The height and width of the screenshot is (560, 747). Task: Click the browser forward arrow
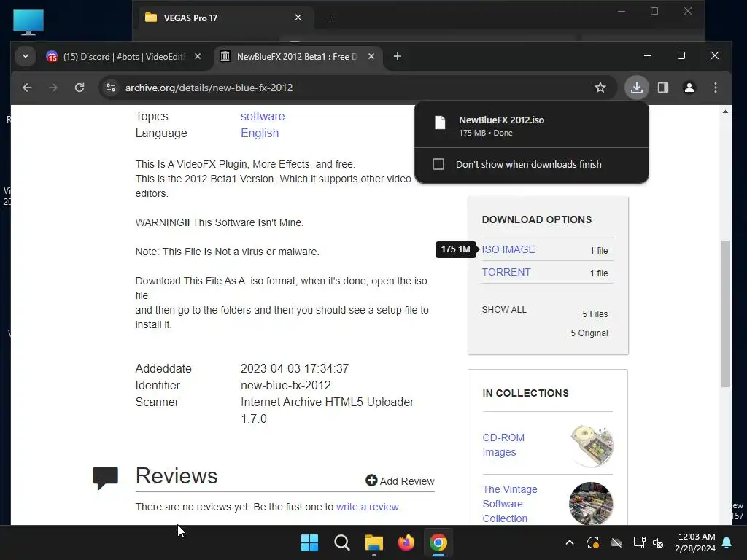(x=53, y=87)
